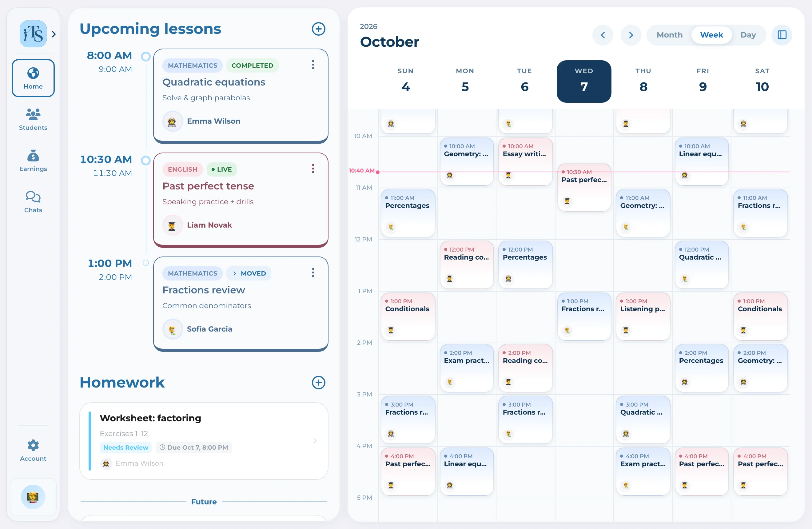Select Friday 9 in calendar header
Viewport: 812px width, 529px height.
[703, 81]
